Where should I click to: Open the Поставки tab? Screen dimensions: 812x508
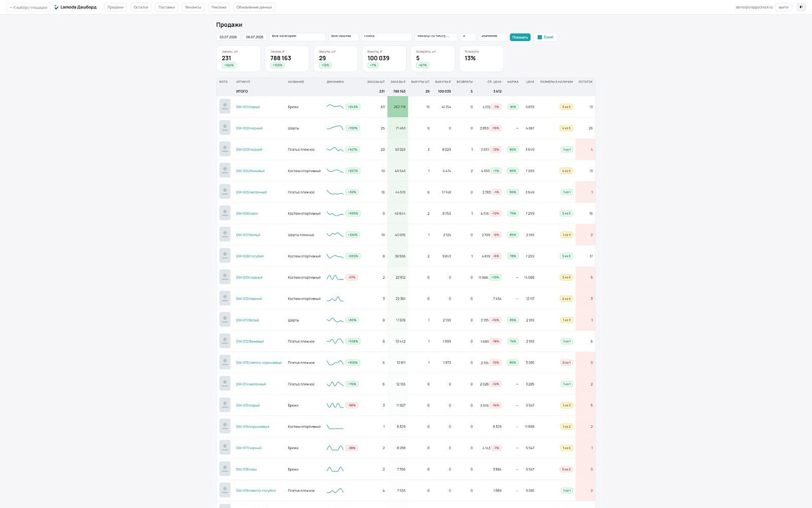tap(166, 7)
